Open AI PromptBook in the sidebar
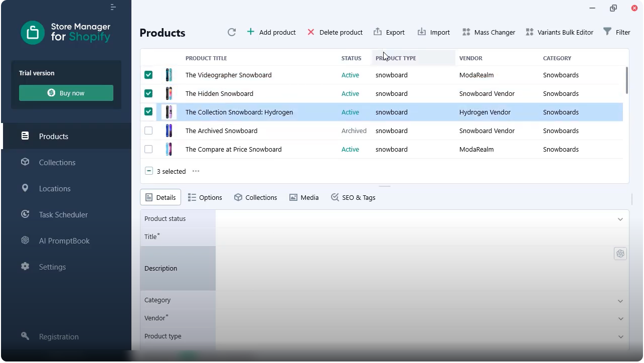The image size is (644, 363). (66, 240)
